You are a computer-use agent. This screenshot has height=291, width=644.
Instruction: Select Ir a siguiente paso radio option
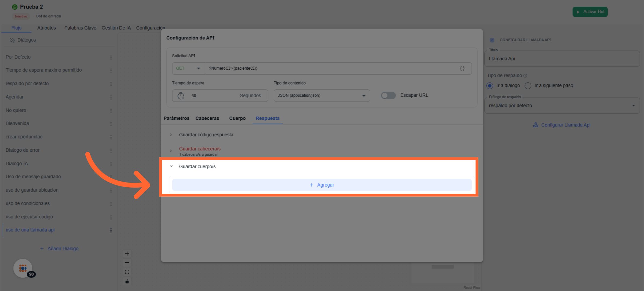[528, 86]
